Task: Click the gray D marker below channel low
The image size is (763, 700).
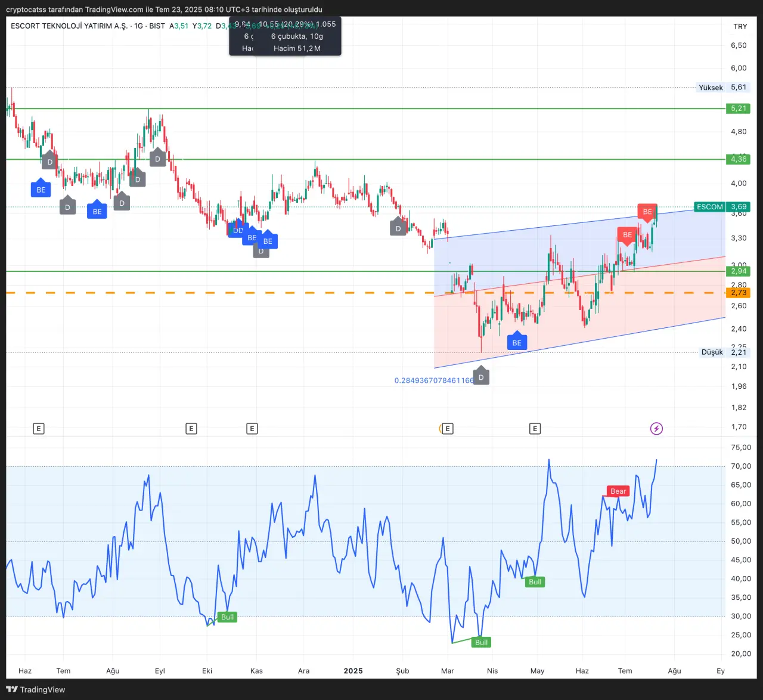Action: 481,377
